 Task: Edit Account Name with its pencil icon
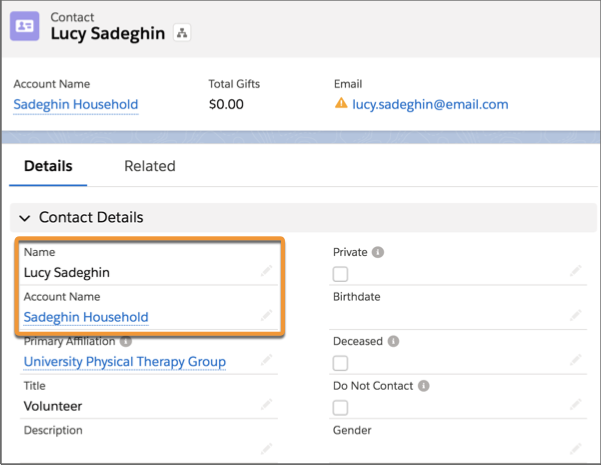(266, 315)
